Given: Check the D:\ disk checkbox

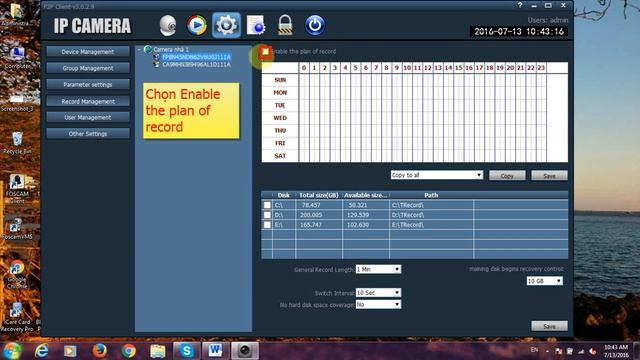Looking at the screenshot, I should (x=267, y=215).
